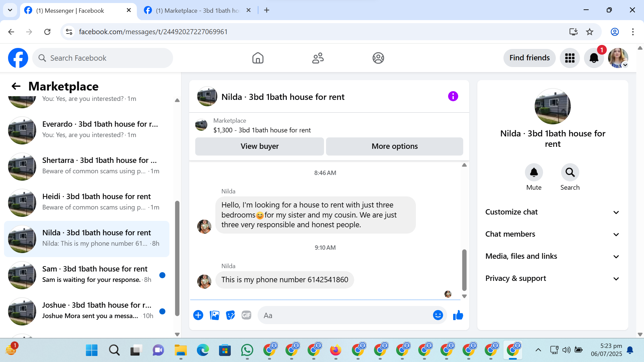Screen dimensions: 644x362
Task: Open the notifications bell
Action: [594, 58]
